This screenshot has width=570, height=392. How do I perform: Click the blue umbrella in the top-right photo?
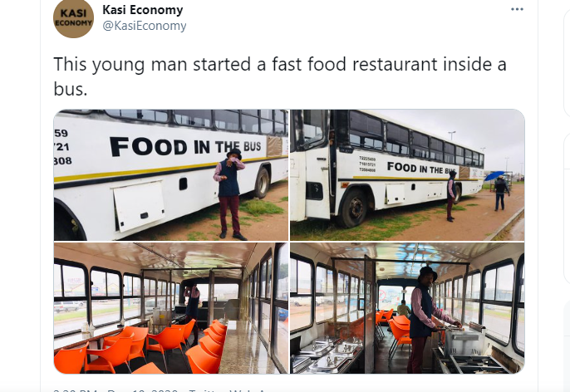[x=494, y=175]
